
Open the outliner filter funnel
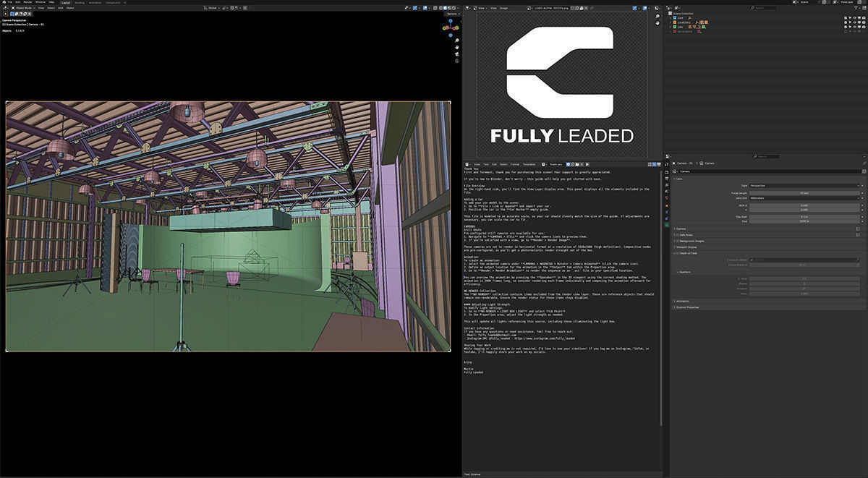pos(856,8)
